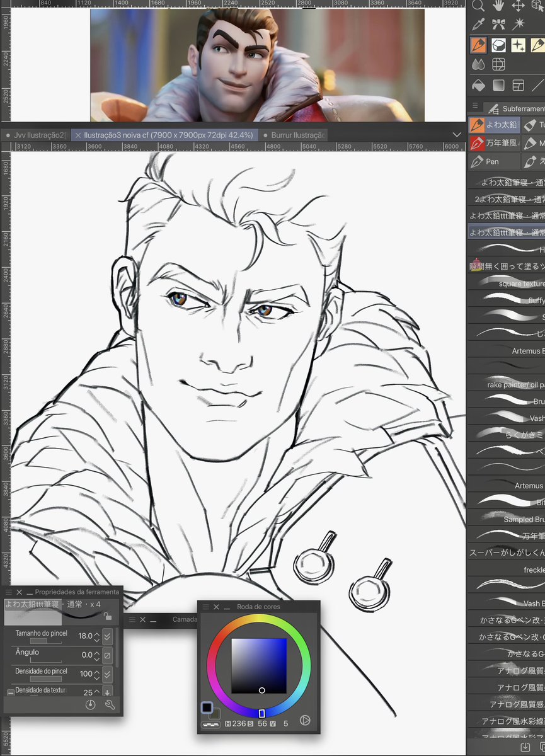This screenshot has height=756, width=545.
Task: Select the スーパーがしがしくん brush
Action: point(506,553)
